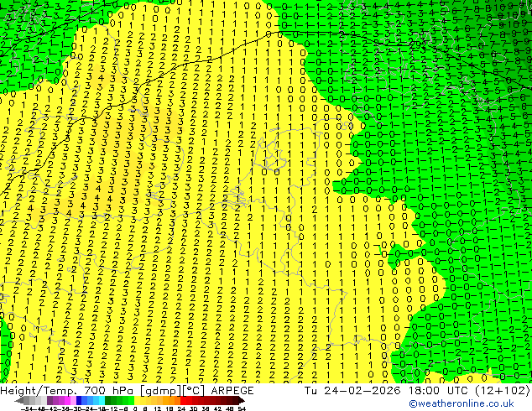Click the legend scale value 12

pyautogui.click(x=157, y=409)
